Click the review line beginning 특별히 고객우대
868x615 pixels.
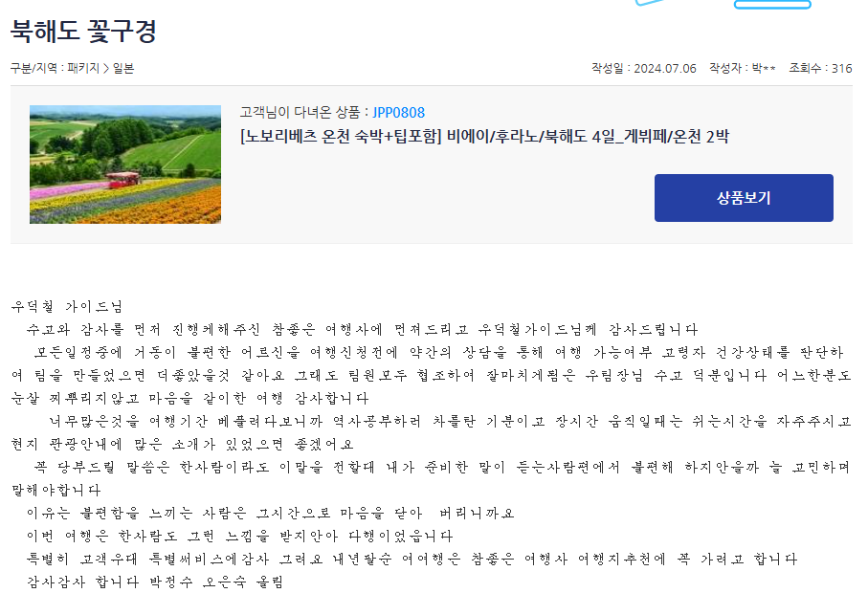(x=412, y=560)
